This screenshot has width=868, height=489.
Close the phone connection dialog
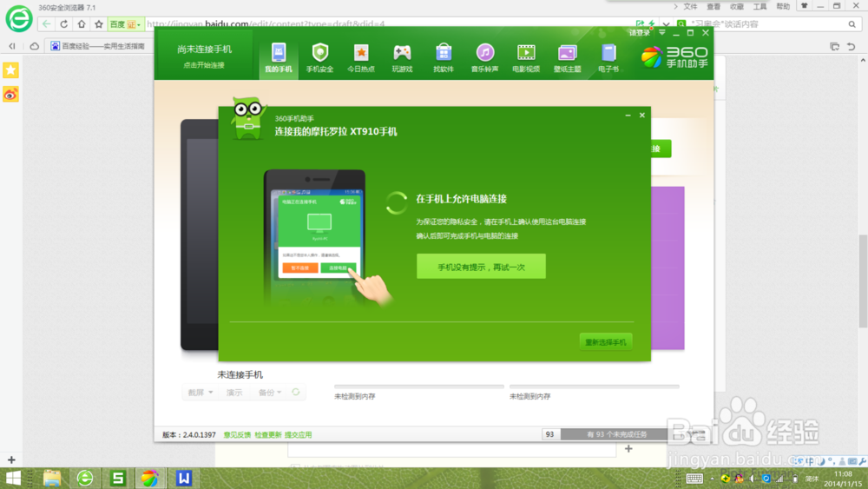click(642, 116)
